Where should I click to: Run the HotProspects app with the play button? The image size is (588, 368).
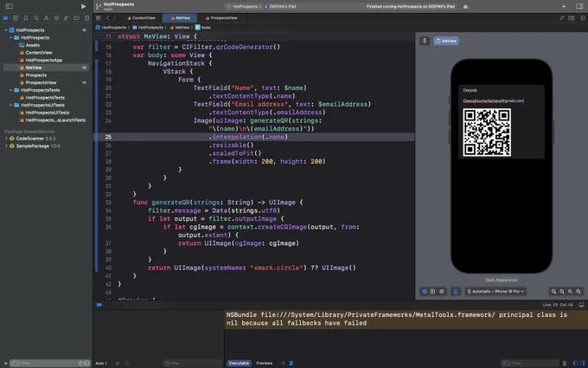click(x=83, y=6)
